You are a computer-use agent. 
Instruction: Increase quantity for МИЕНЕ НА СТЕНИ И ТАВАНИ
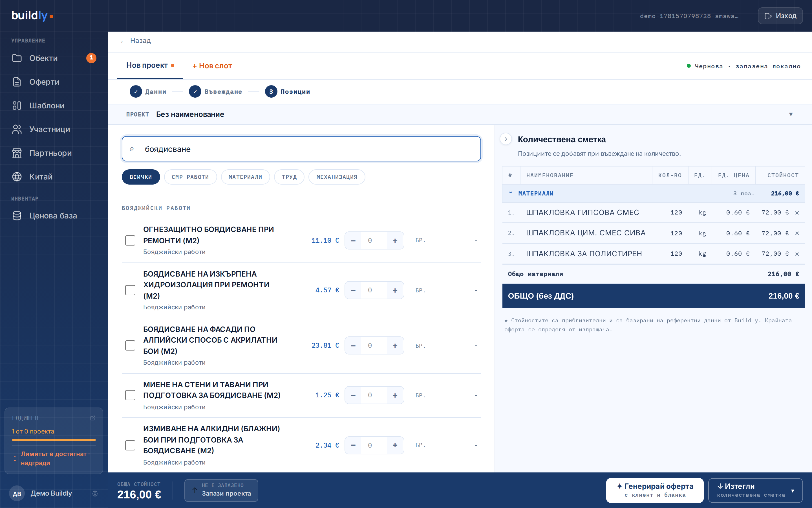coord(395,395)
